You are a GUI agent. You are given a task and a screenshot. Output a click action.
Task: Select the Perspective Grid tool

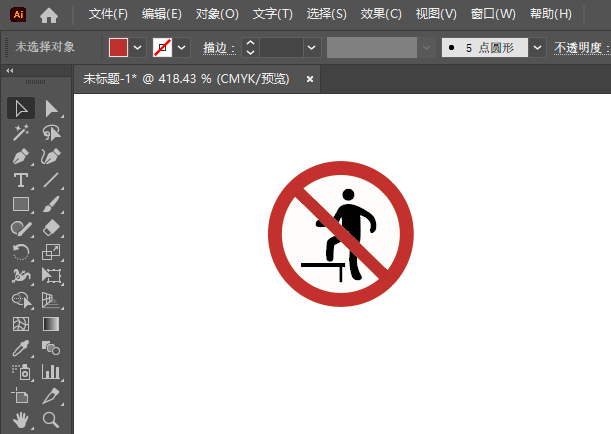point(51,300)
